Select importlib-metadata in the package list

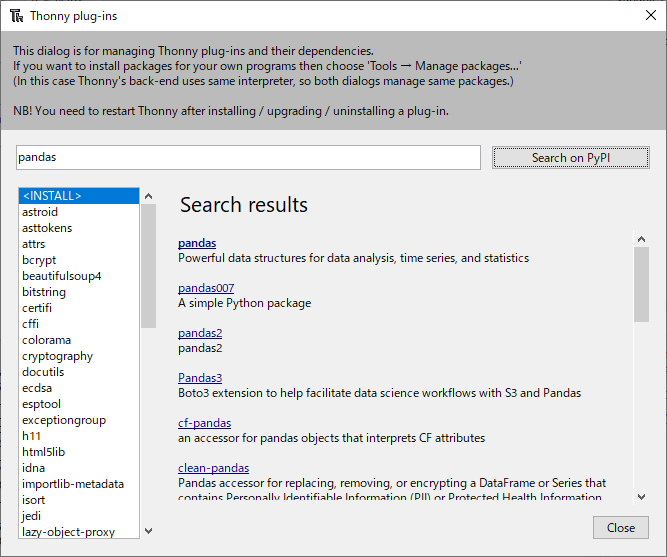tap(79, 484)
